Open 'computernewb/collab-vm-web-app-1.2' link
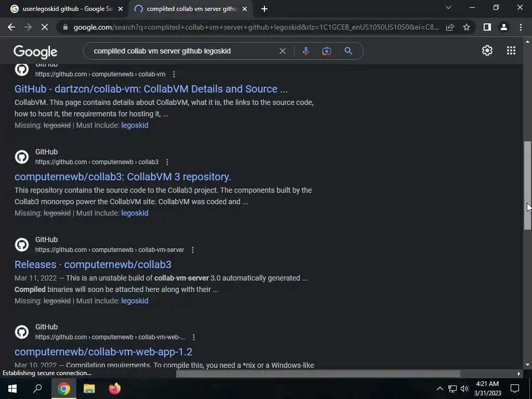The height and width of the screenshot is (399, 532). pos(103,352)
